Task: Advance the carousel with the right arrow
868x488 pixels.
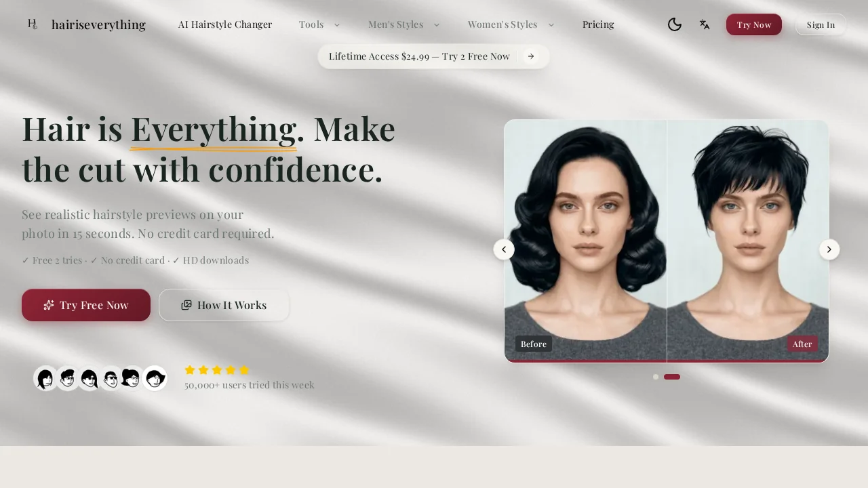Action: [x=829, y=249]
